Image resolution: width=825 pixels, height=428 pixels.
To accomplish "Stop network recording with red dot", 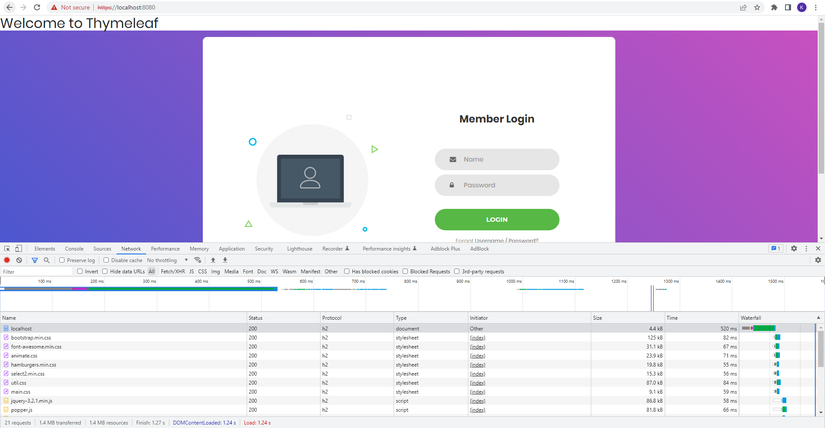I will point(7,260).
